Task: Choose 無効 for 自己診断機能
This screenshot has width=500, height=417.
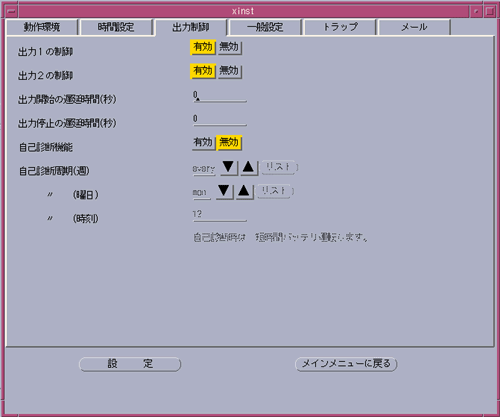Action: pos(229,143)
